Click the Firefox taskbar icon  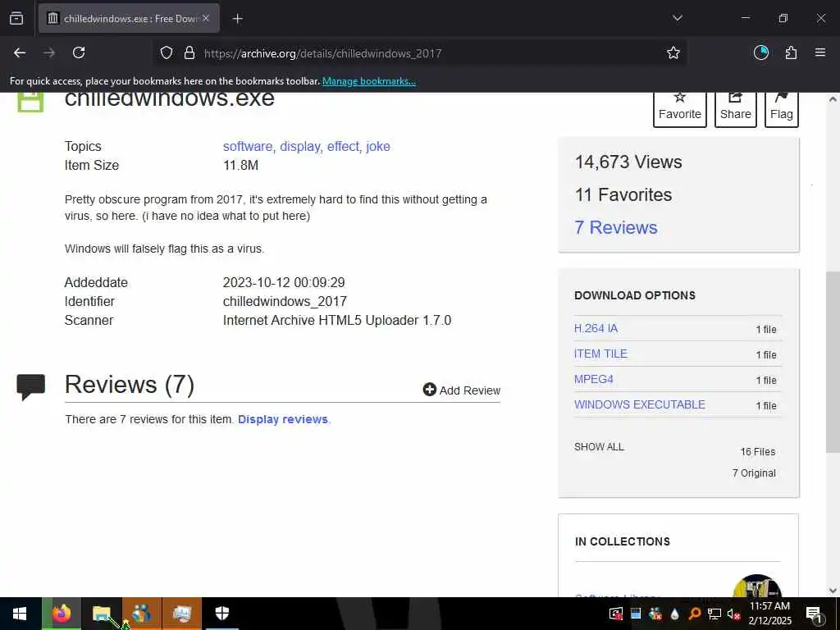click(62, 614)
